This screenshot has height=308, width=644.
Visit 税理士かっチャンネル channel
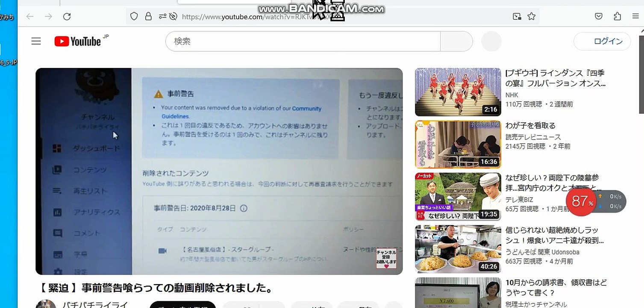point(536,304)
